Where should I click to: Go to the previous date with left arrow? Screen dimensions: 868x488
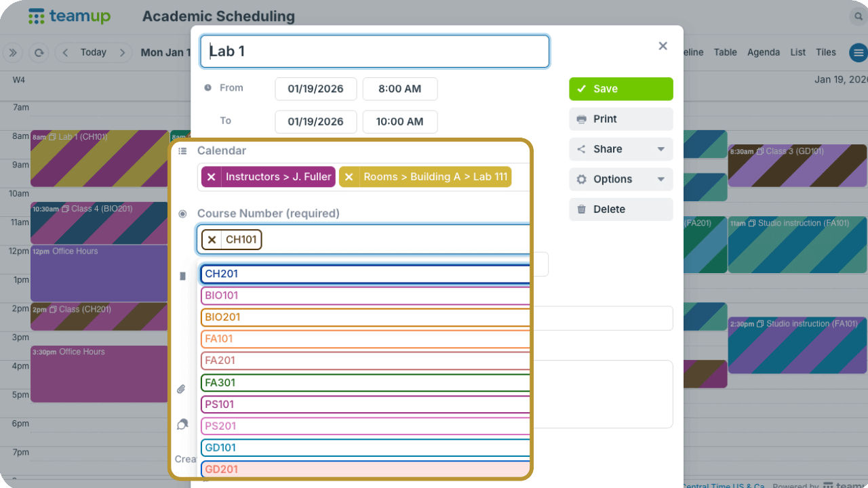[x=66, y=53]
